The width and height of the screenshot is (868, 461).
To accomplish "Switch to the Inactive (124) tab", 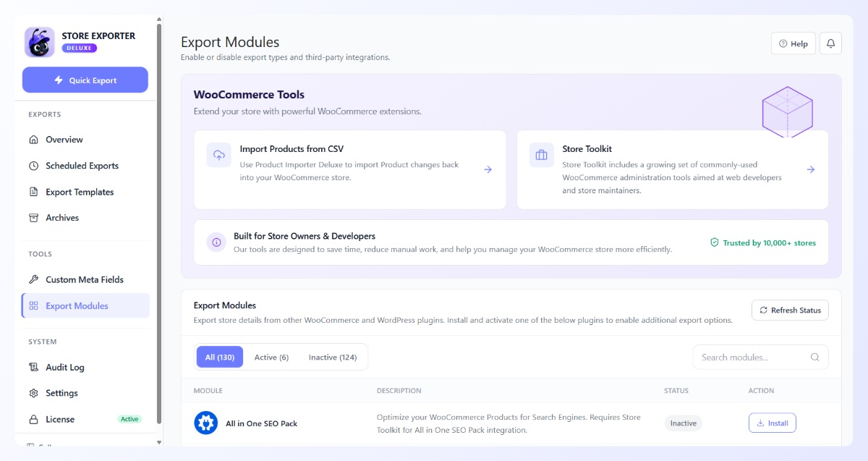I will pyautogui.click(x=333, y=357).
